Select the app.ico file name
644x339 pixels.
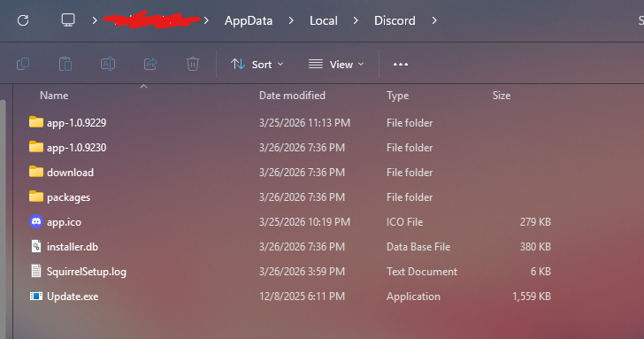click(64, 222)
